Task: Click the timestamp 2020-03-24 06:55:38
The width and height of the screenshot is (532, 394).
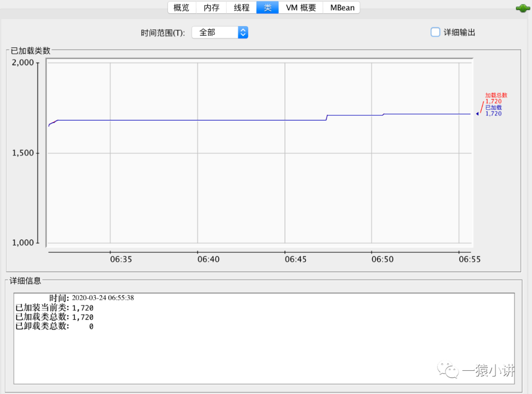Action: pos(103,298)
